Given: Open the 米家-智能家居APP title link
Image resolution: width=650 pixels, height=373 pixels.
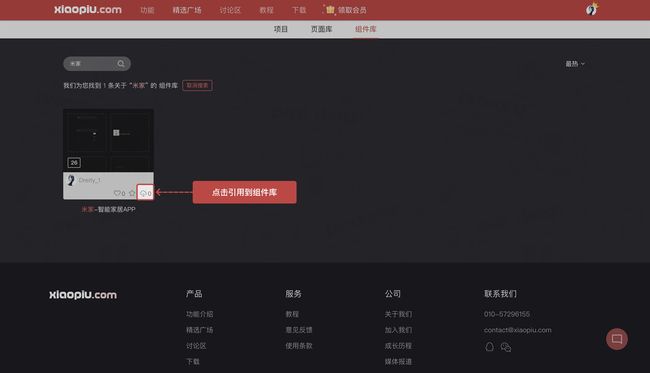Looking at the screenshot, I should 108,209.
